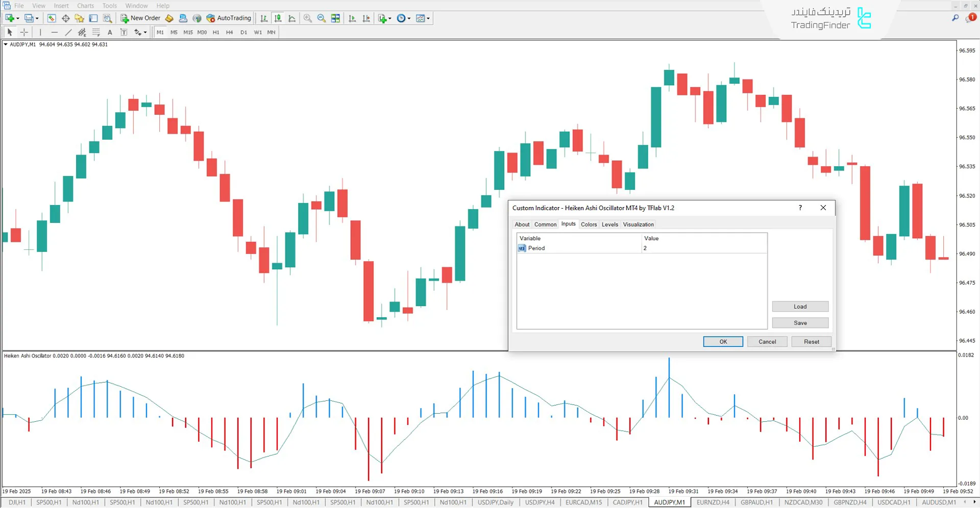Toggle chart Auto Scroll

pyautogui.click(x=352, y=18)
